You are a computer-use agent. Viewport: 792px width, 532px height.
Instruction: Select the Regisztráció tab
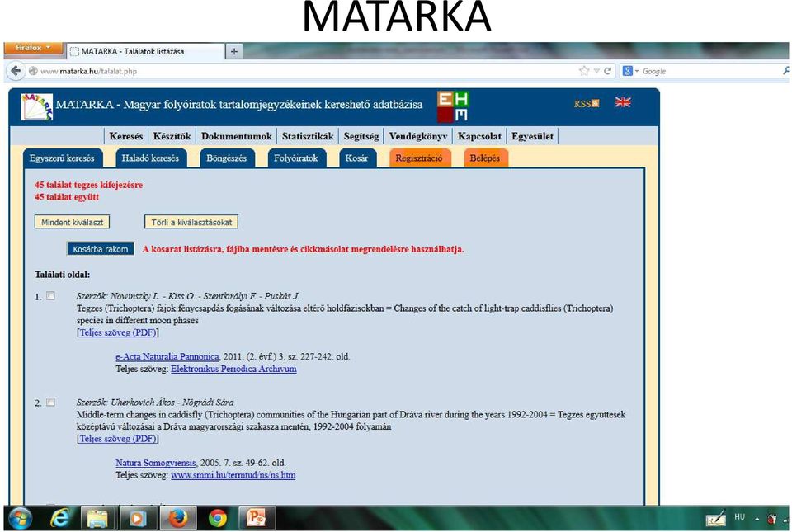coord(419,158)
